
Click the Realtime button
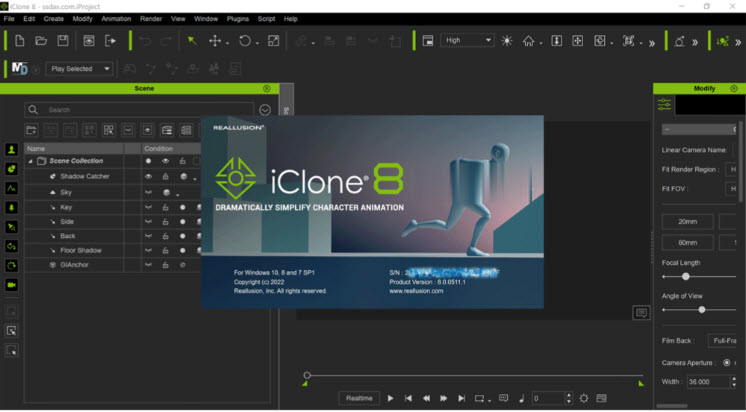(x=359, y=398)
